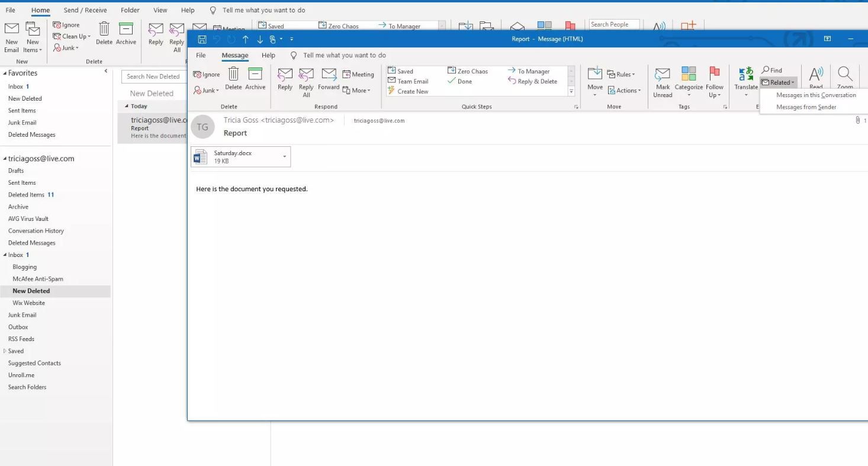
Task: Click Tell me box in Message window
Action: click(344, 55)
